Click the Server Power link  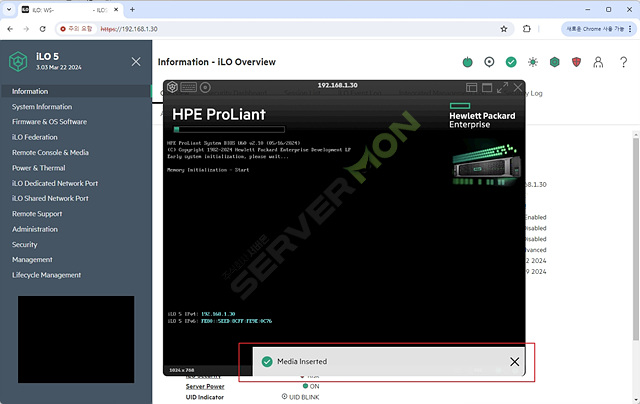coord(205,386)
